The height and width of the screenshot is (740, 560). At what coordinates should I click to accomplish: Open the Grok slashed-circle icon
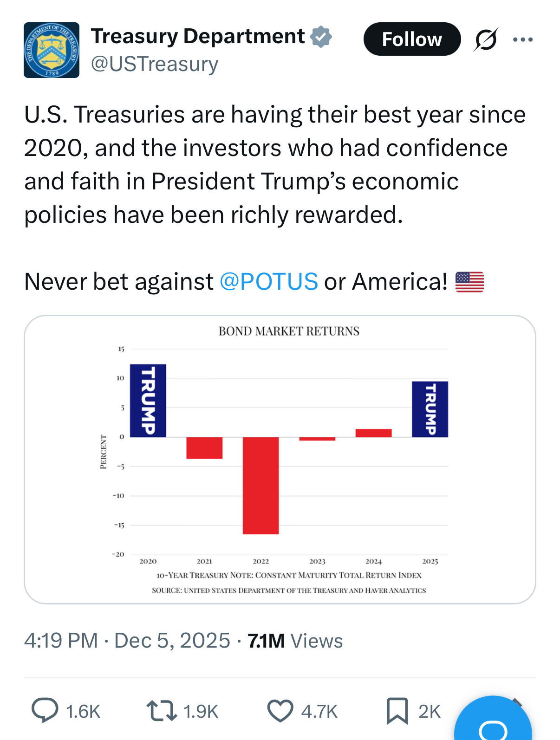[x=486, y=39]
